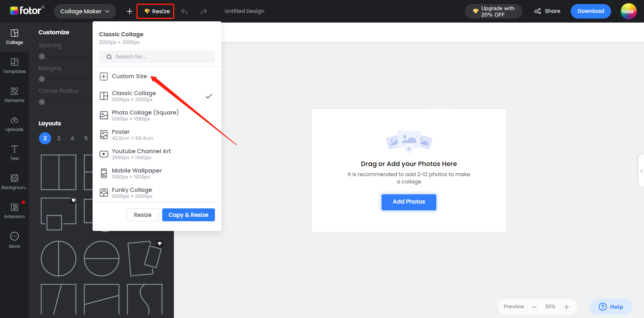Click the redo arrow icon
The height and width of the screenshot is (318, 644).
click(204, 11)
